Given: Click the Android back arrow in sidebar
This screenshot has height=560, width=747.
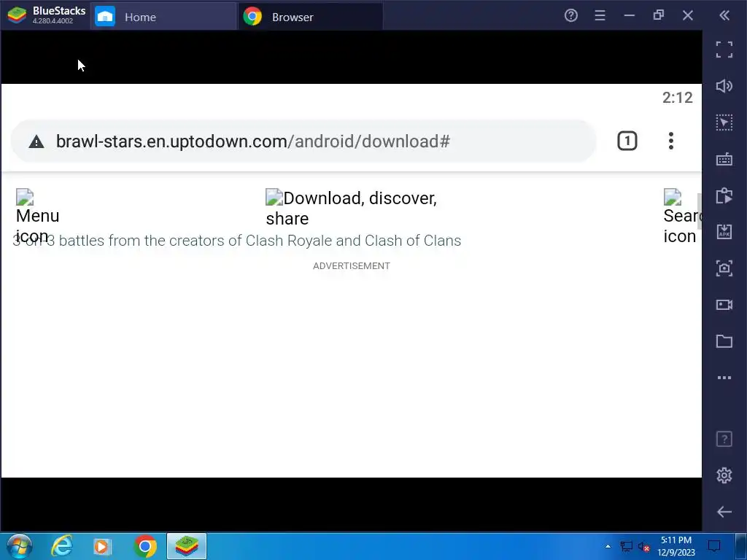Looking at the screenshot, I should (x=724, y=512).
